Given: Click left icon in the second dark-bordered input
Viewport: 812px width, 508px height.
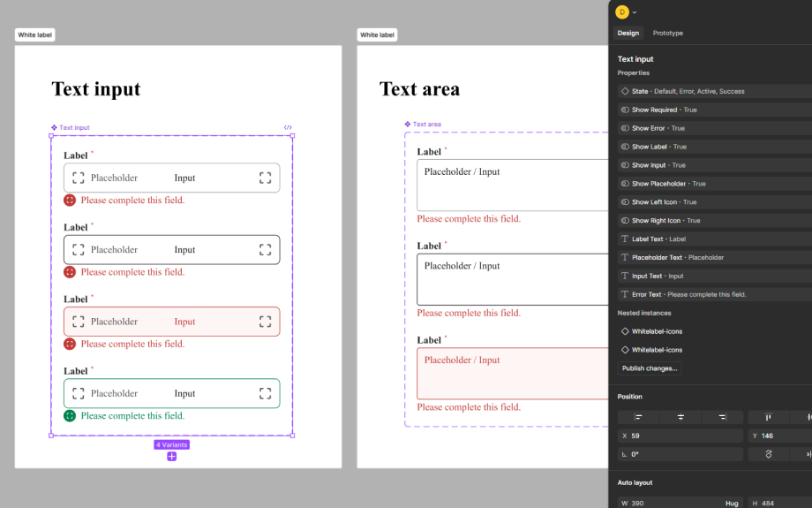Looking at the screenshot, I should pyautogui.click(x=79, y=250).
